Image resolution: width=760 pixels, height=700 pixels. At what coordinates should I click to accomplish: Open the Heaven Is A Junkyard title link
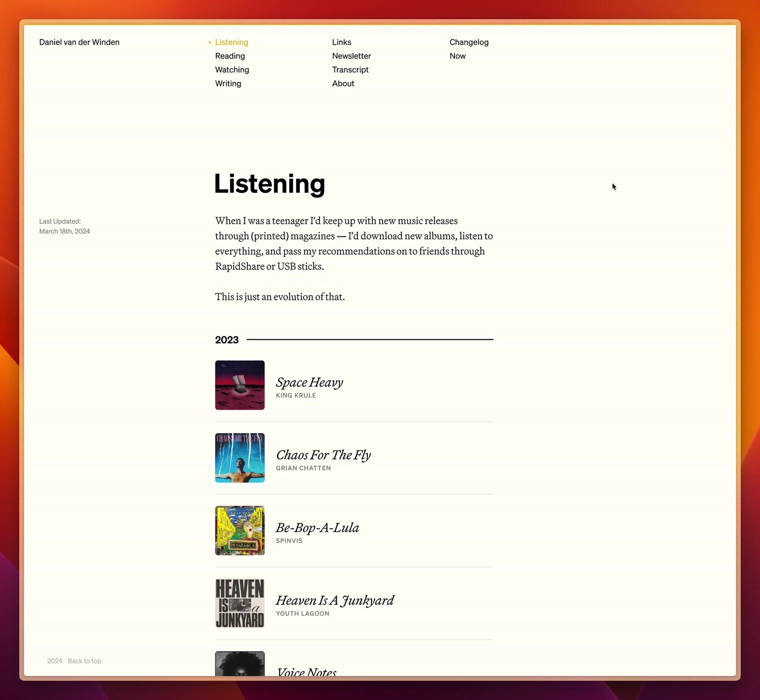[335, 601]
